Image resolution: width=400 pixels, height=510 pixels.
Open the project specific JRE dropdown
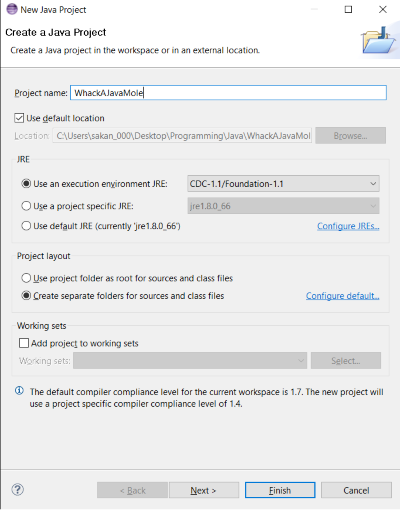coord(283,206)
